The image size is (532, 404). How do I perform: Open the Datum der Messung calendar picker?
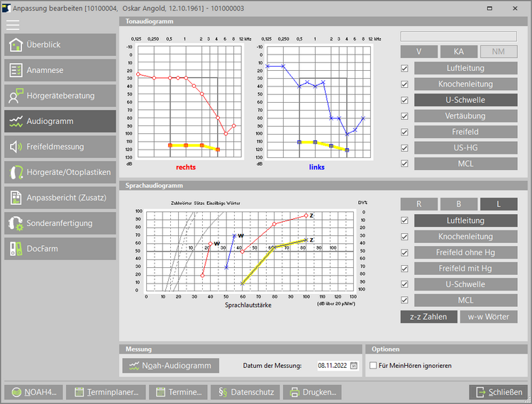(x=353, y=366)
